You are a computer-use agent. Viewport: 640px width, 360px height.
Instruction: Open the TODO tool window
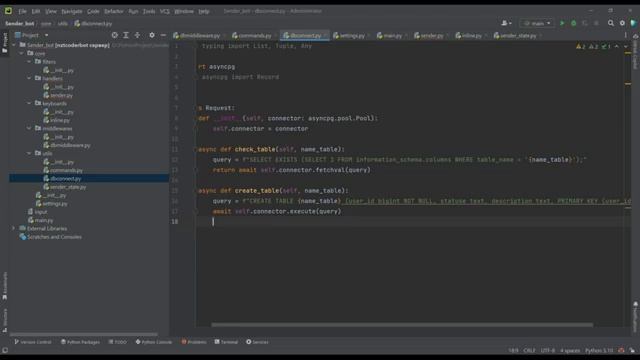coord(118,342)
